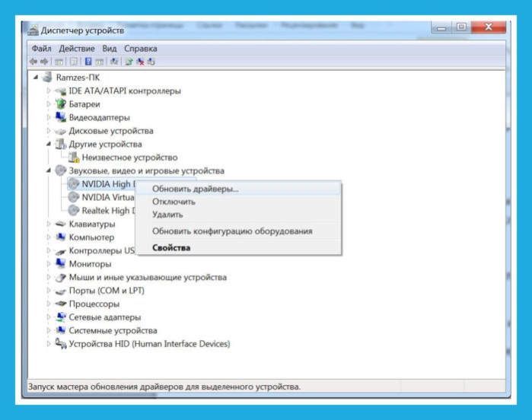Screen dimensions: 532x420
Task: Collapse the Другие устройства node
Action: point(49,144)
